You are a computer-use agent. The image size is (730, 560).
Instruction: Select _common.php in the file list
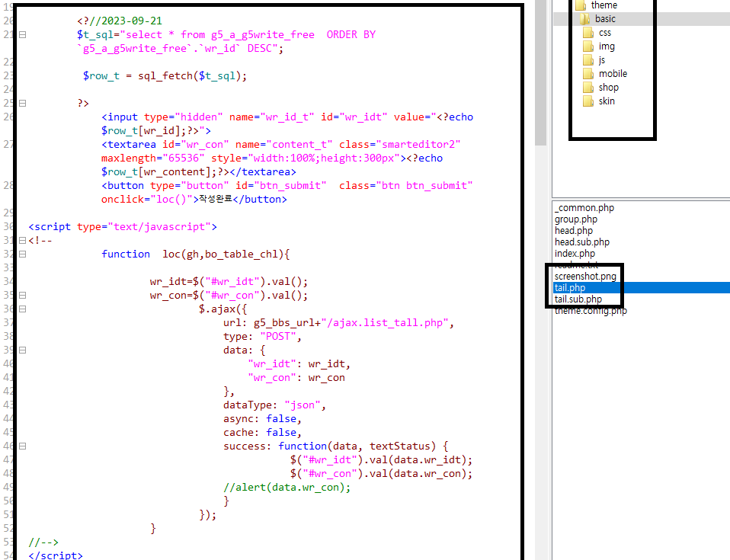584,208
